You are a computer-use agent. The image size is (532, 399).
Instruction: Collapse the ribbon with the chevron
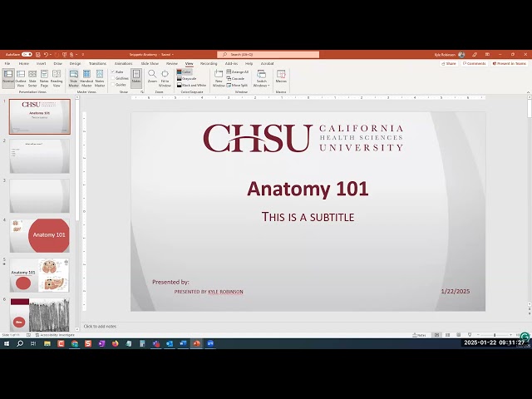coord(528,92)
